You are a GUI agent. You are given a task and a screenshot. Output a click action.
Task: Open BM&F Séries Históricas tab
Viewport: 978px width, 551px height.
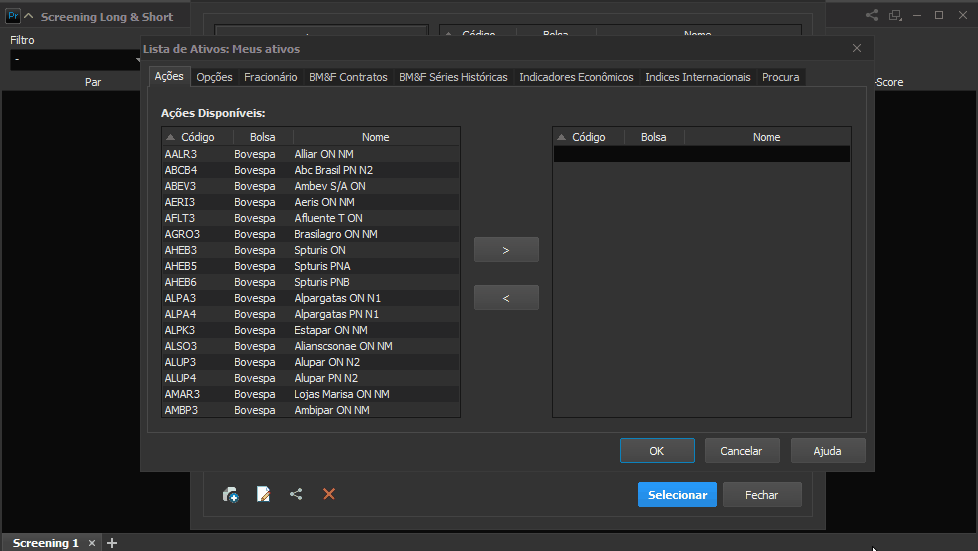[453, 77]
